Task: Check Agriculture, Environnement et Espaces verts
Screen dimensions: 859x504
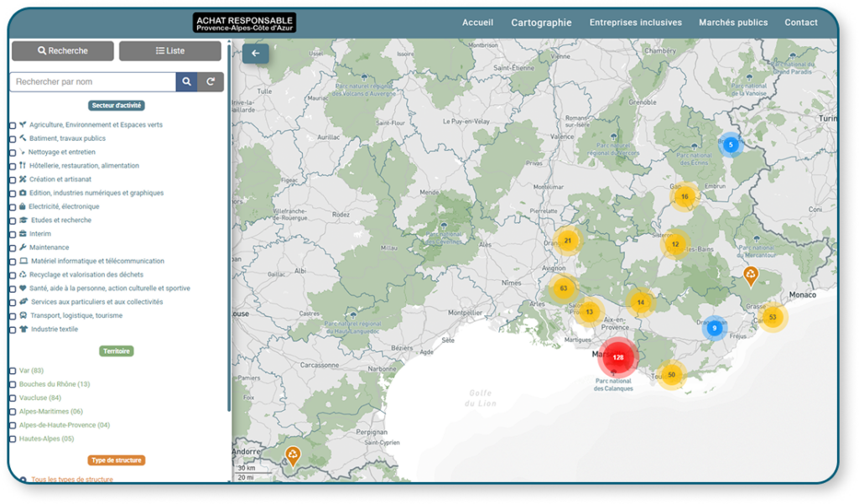Action: [13, 126]
